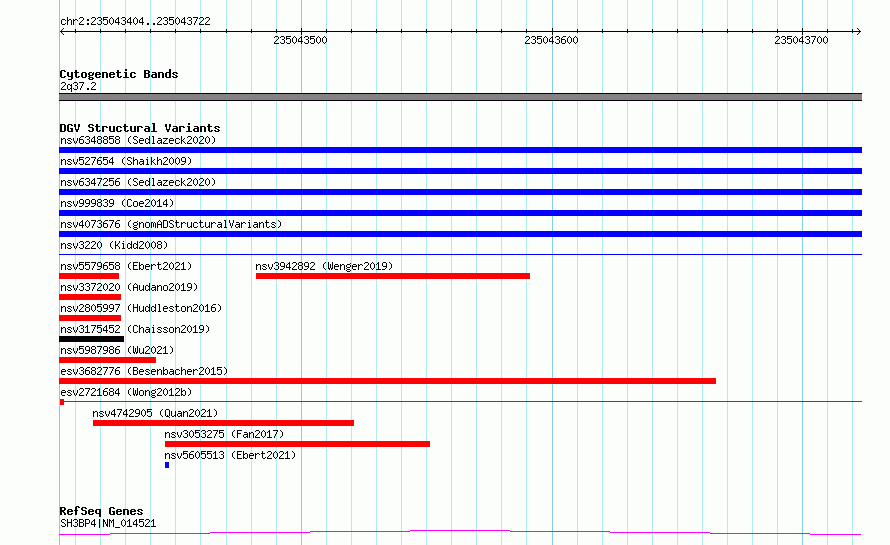The image size is (890, 545).
Task: Click nsv2805997 (Huddleston2016) label
Action: pos(141,308)
